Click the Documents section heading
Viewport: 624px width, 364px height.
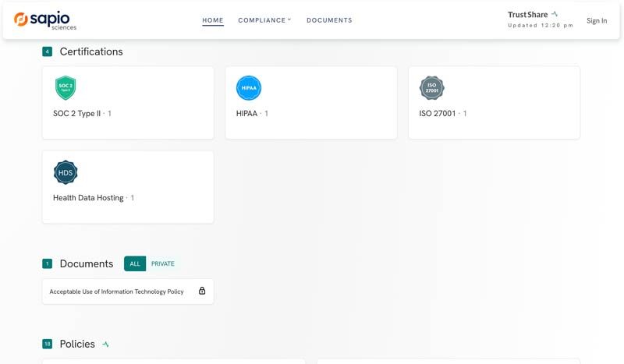pos(87,263)
